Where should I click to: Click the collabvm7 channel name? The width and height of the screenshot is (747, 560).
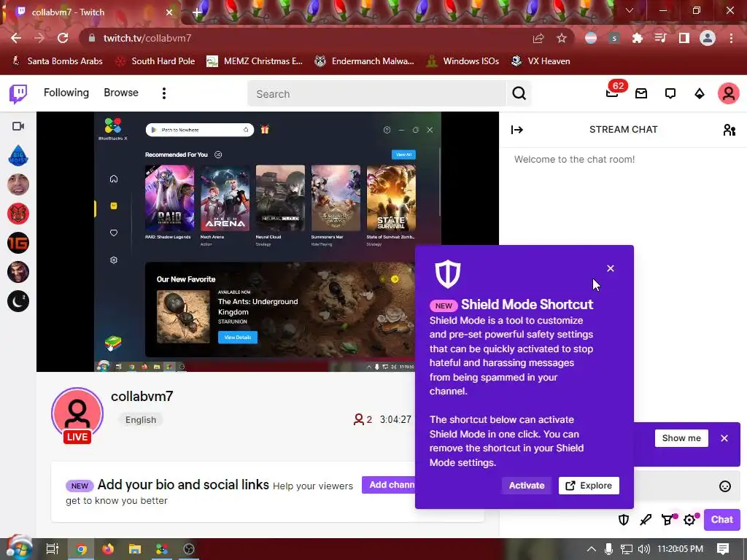tap(142, 396)
